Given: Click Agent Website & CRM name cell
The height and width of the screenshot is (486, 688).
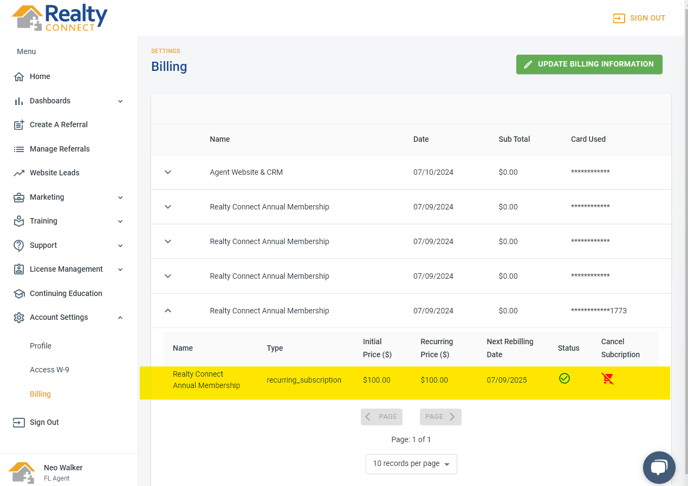Looking at the screenshot, I should point(246,172).
